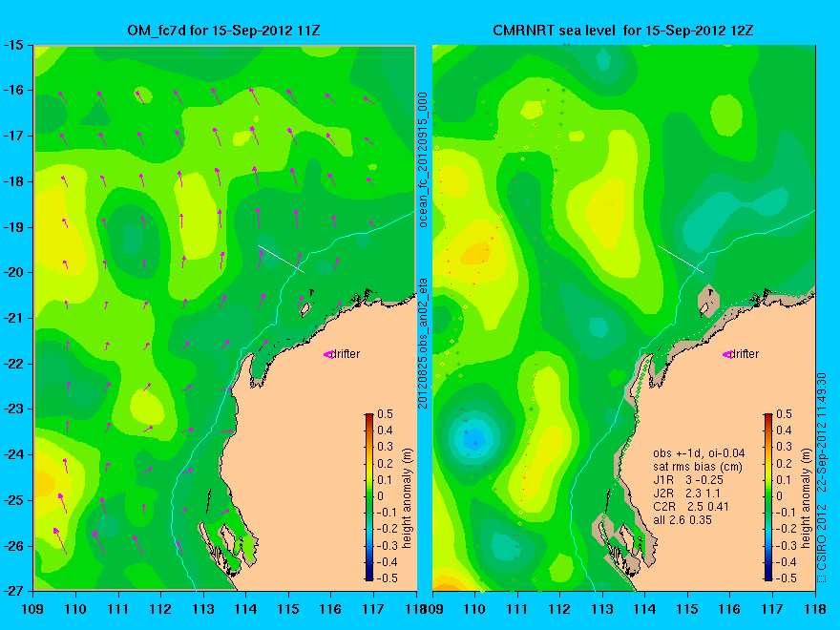Click the 113 longitude label under the left map
Viewport: 840px width, 630px height.
pos(203,609)
